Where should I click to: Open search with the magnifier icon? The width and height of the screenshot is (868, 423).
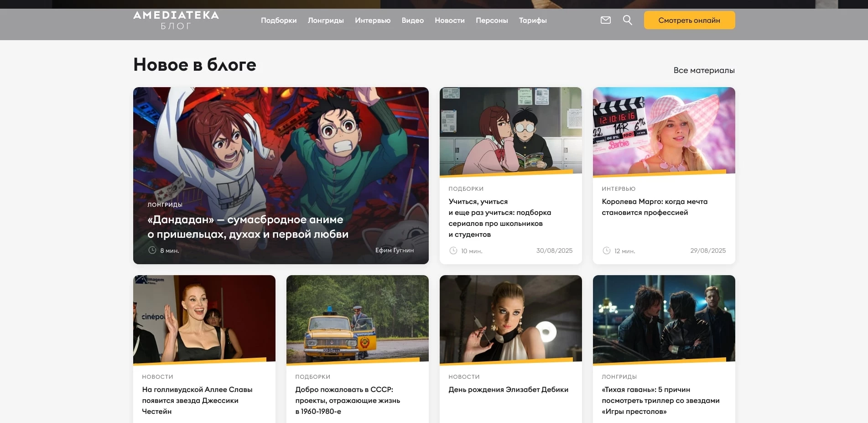coord(627,20)
